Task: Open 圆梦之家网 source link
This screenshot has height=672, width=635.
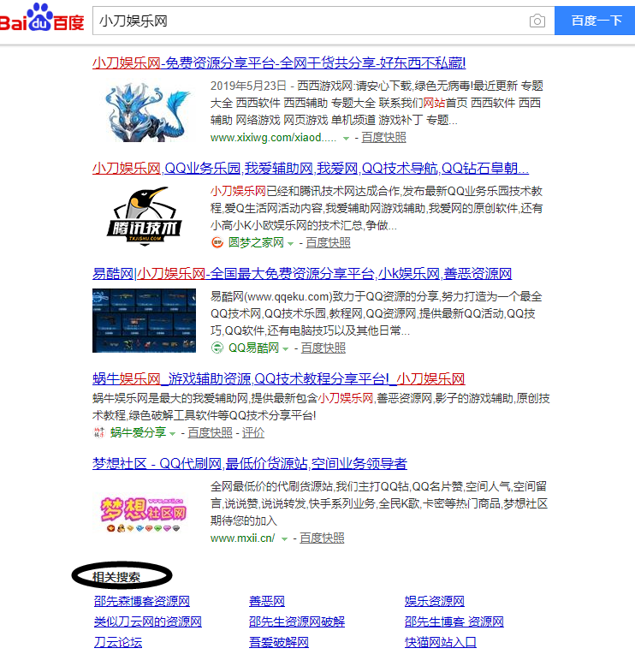Action: pos(256,242)
